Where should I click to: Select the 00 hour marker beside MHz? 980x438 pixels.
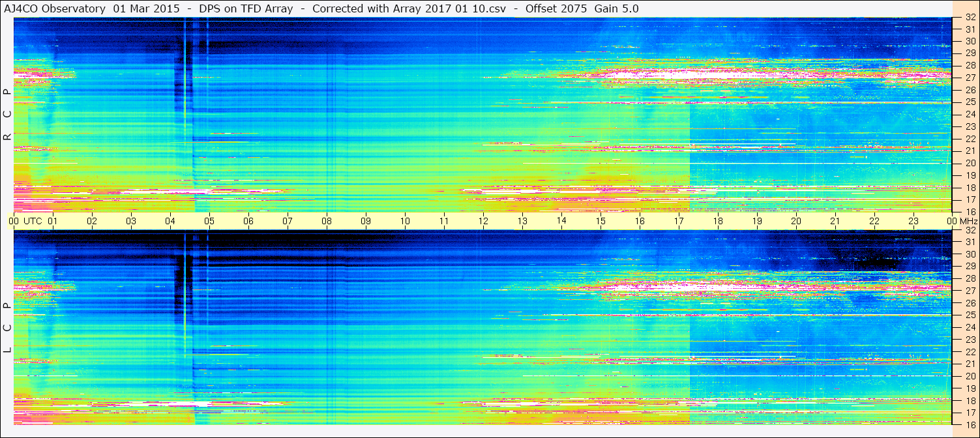(952, 221)
